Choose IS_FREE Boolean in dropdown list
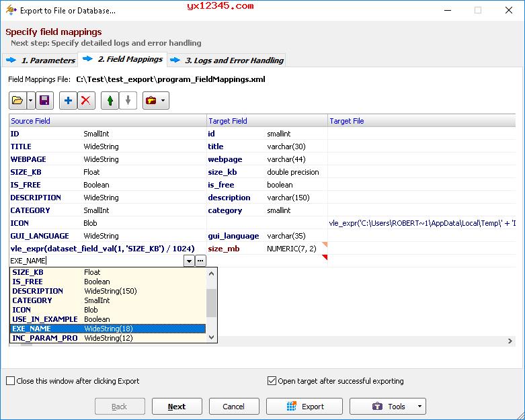This screenshot has width=525, height=420. (108, 282)
